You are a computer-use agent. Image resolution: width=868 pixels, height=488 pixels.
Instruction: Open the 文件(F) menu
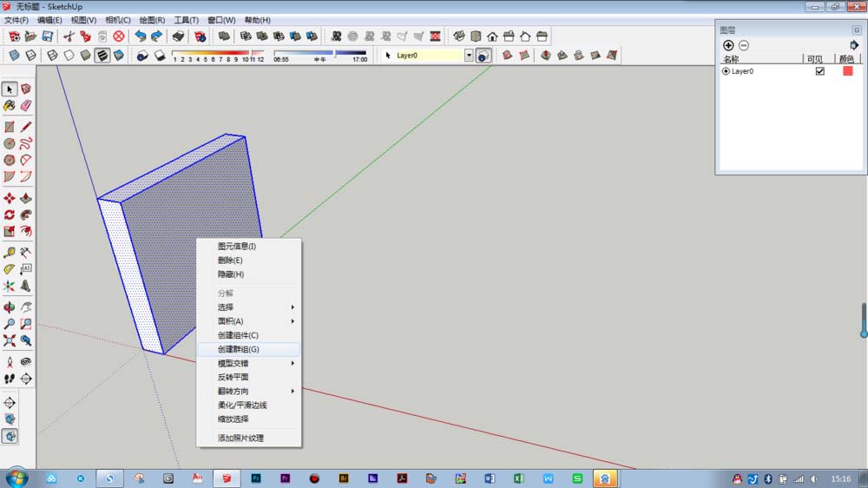[x=16, y=20]
